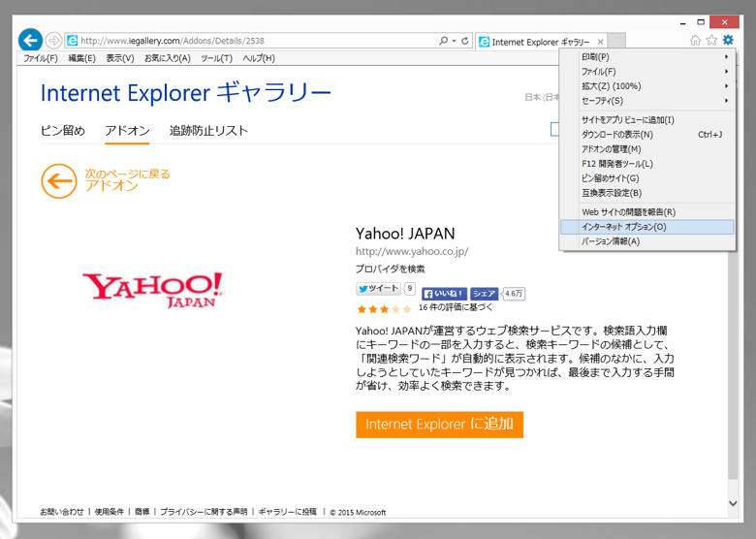Switch to the 追跡防止リスト tab
756x539 pixels.
[x=208, y=131]
